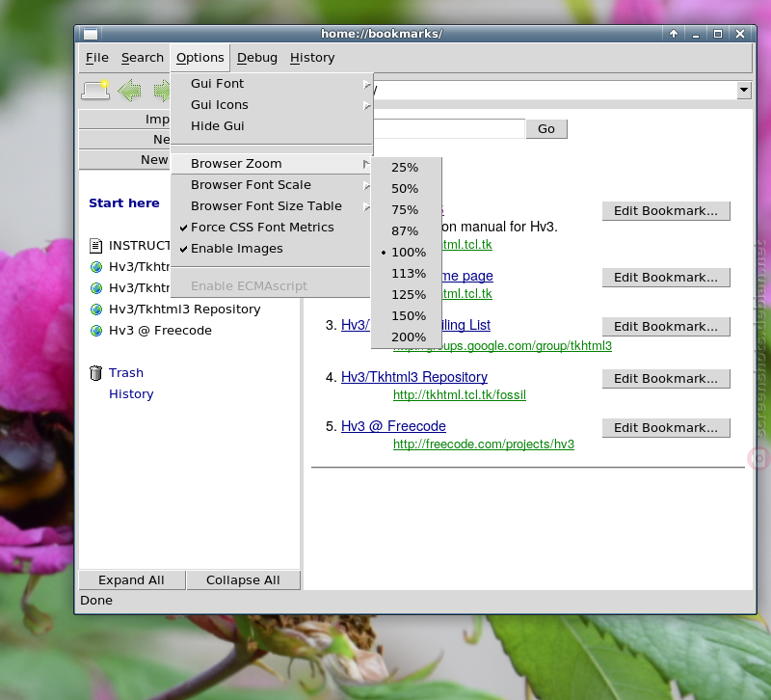Choose Hide Gui from Options menu

(271, 126)
